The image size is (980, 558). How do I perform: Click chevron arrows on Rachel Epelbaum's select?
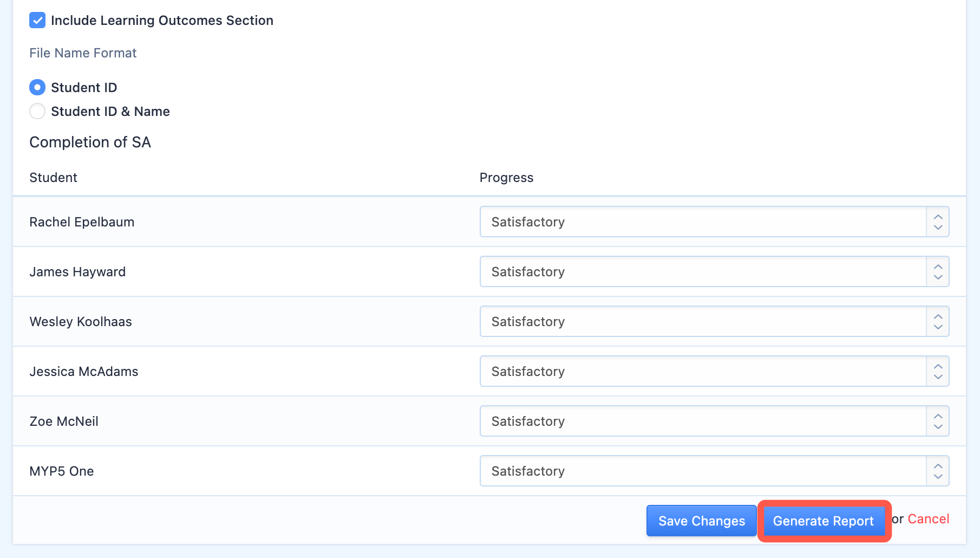click(938, 222)
